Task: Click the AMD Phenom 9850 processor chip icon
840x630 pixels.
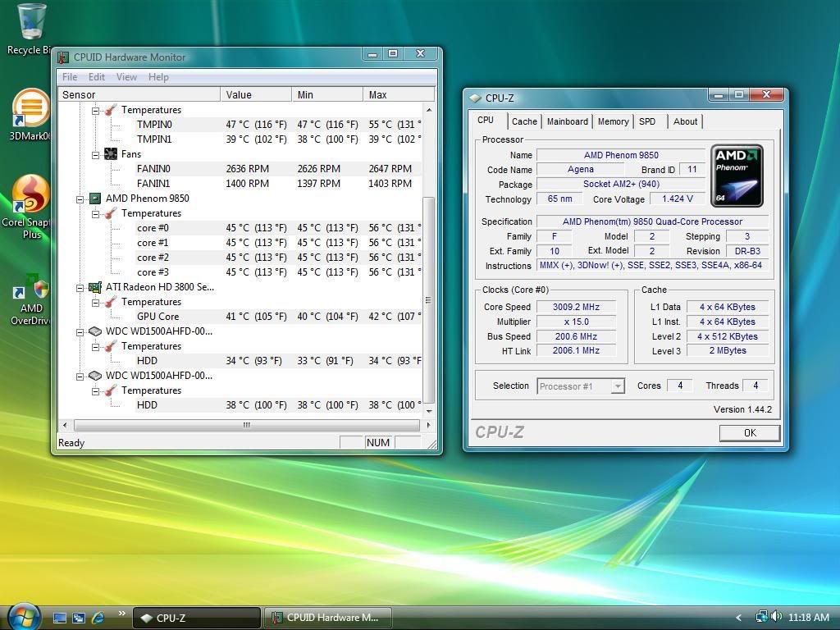Action: [95, 199]
